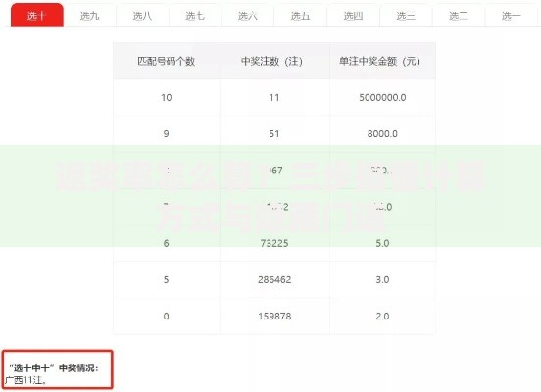Switch to the 选七 tab
This screenshot has height=392, width=541.
click(195, 16)
